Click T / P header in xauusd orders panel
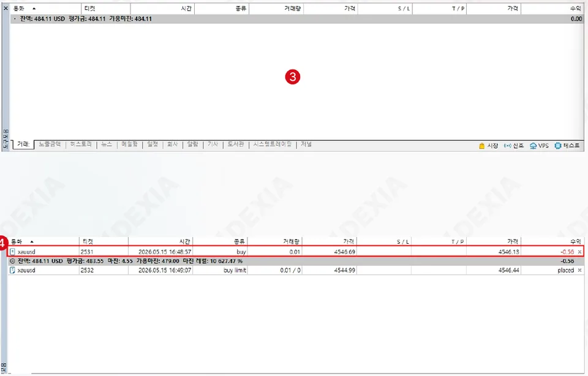The width and height of the screenshot is (588, 376). click(439, 242)
